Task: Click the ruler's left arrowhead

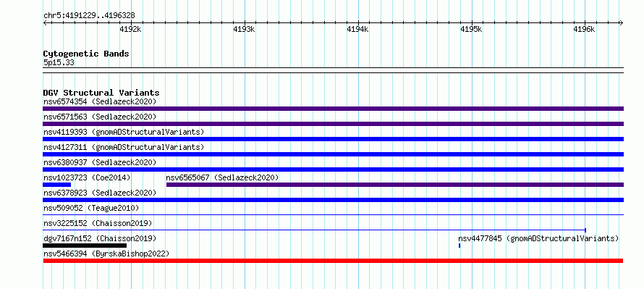Action: pyautogui.click(x=45, y=22)
